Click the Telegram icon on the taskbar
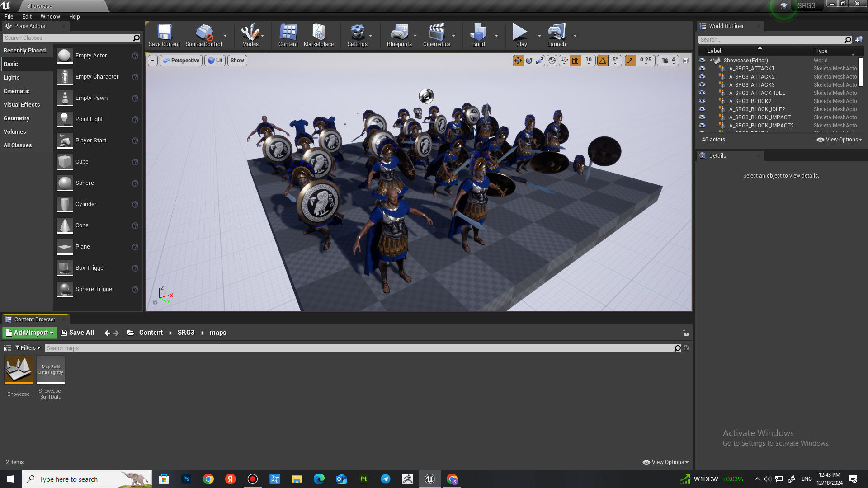 tap(386, 479)
